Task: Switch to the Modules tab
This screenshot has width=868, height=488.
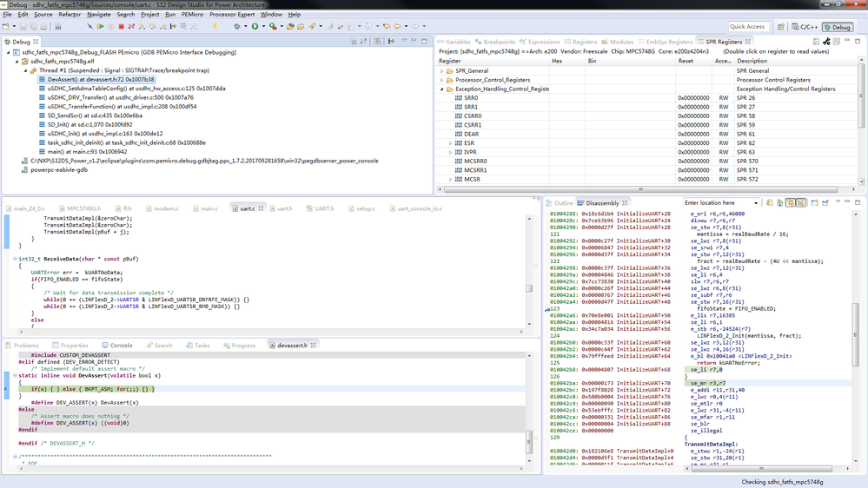Action: 617,42
